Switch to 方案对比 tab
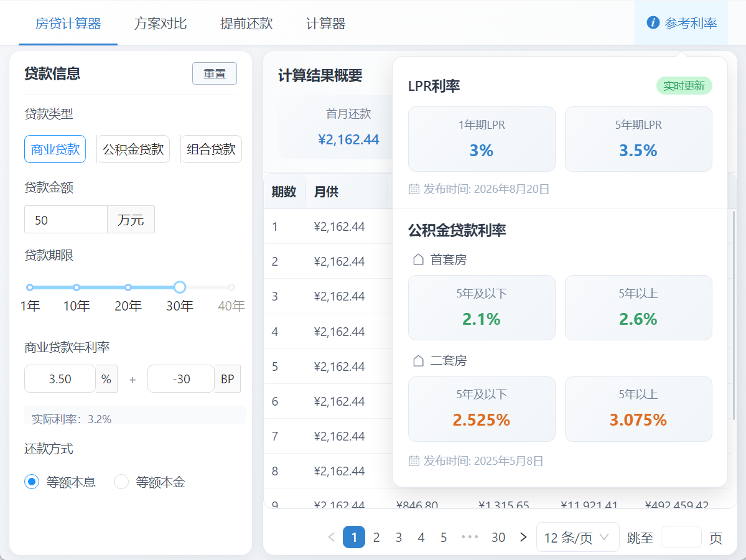The width and height of the screenshot is (746, 560). coord(161,23)
